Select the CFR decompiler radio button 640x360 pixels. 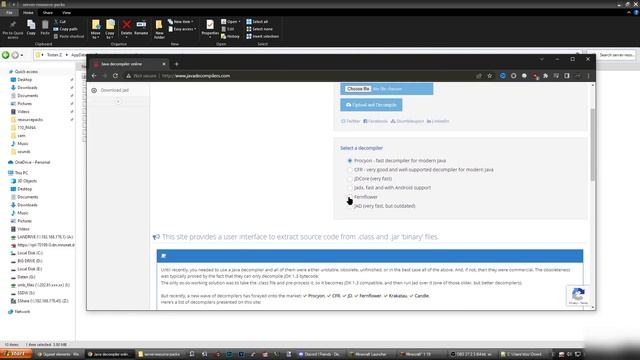[350, 170]
